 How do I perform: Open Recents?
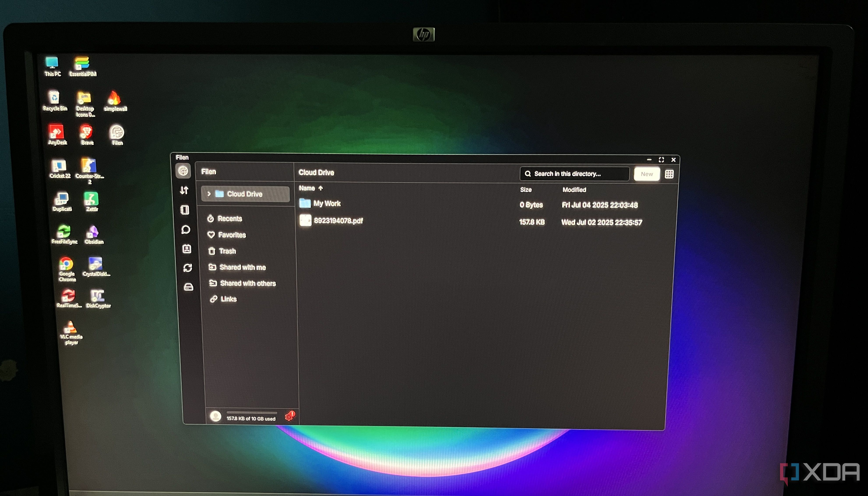230,219
